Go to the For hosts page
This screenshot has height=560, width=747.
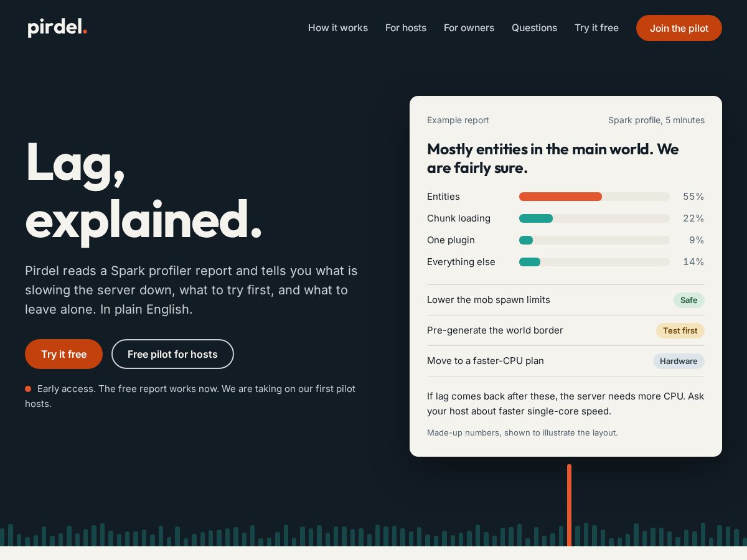(406, 28)
